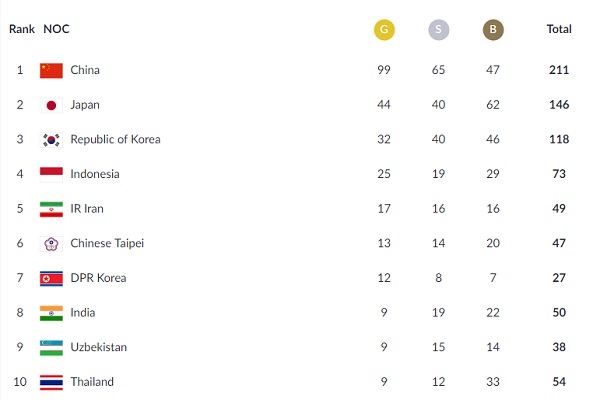
Task: Click the NOC column header
Action: [x=57, y=30]
